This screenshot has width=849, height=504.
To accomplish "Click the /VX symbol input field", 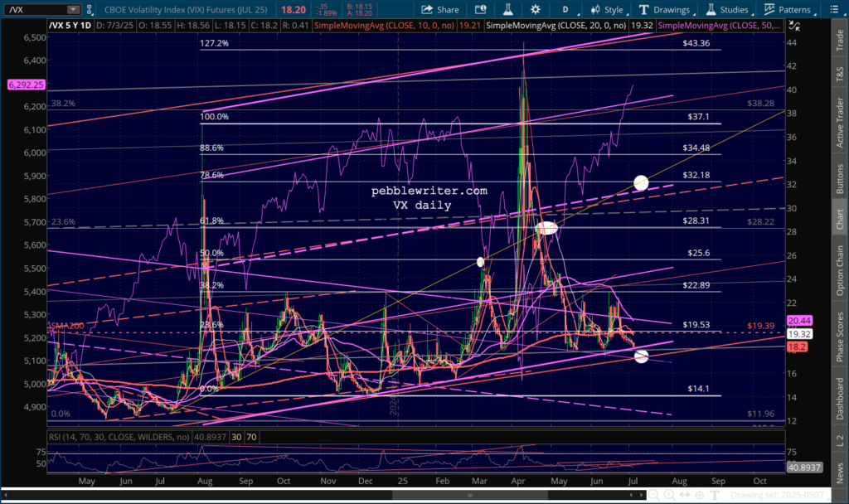I will pos(35,10).
